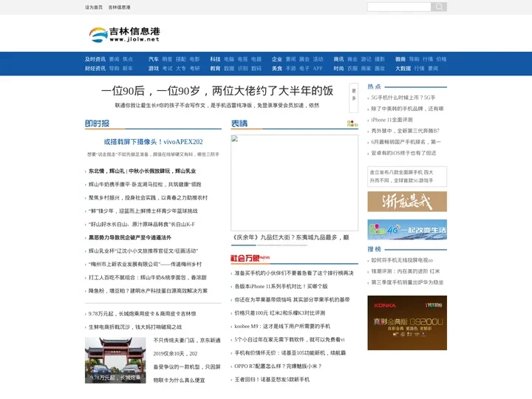This screenshot has height=399, width=532.
Task: Click the KONKA G9200U advertisement
Action: click(x=407, y=323)
